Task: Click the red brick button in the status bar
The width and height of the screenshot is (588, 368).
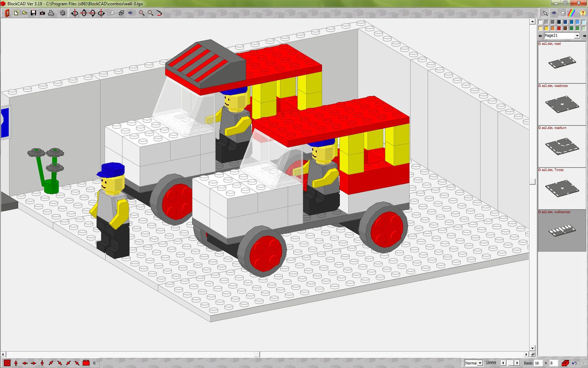Action: click(565, 363)
